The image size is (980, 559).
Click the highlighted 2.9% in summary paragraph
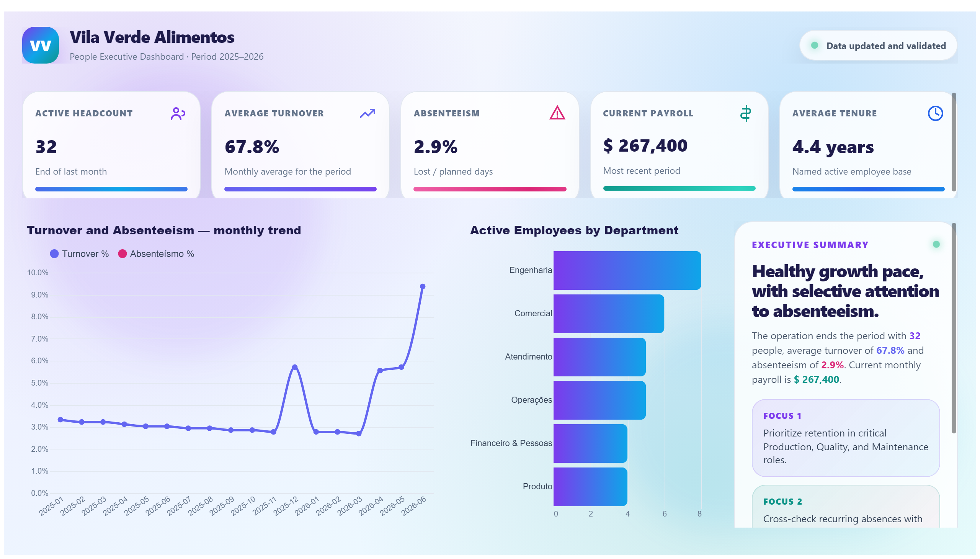point(832,365)
